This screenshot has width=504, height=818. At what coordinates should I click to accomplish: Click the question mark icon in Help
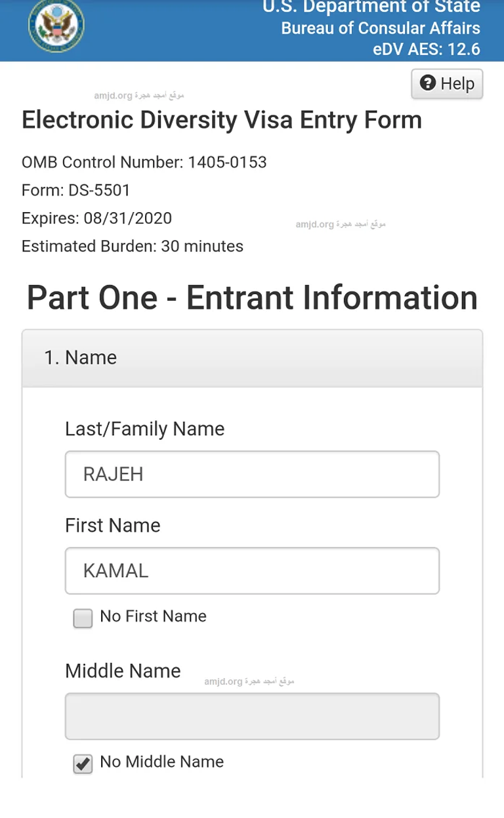[428, 83]
